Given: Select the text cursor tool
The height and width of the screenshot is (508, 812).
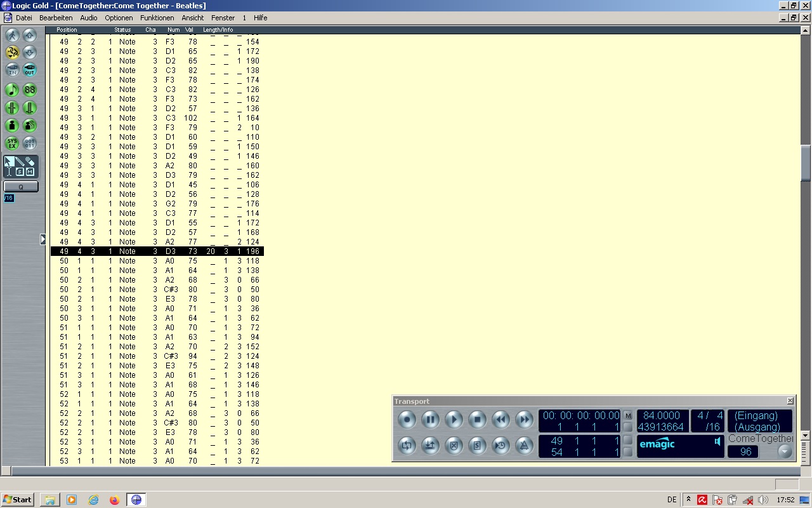Looking at the screenshot, I should click(10, 172).
